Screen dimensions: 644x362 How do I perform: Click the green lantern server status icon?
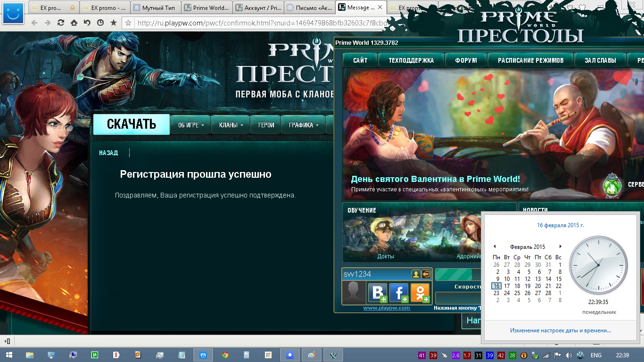pyautogui.click(x=612, y=187)
